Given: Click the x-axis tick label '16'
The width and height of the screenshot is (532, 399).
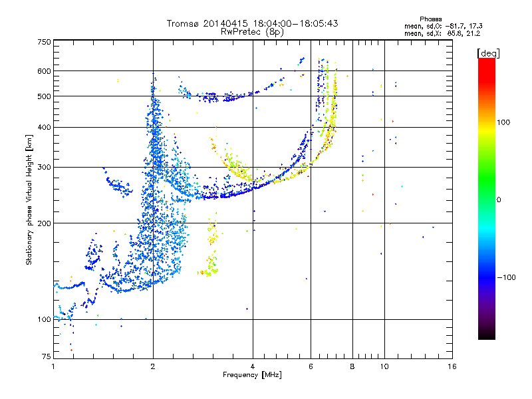Looking at the screenshot, I should [x=452, y=366].
